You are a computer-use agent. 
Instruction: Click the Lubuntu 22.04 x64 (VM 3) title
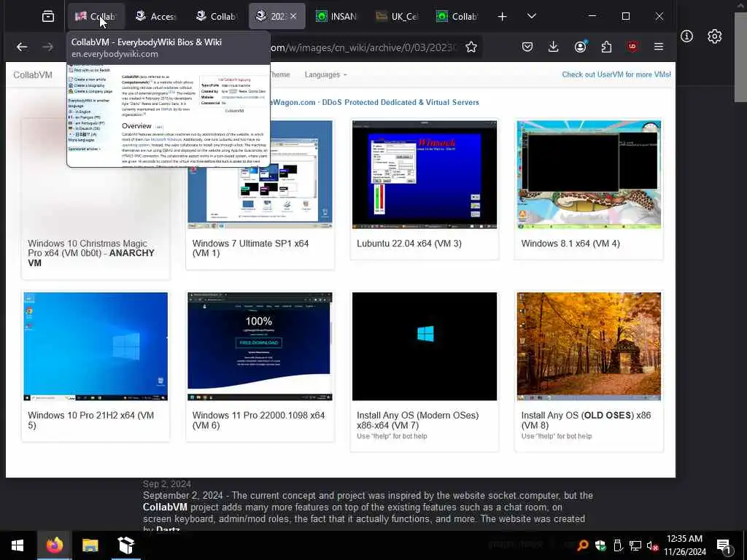click(409, 244)
